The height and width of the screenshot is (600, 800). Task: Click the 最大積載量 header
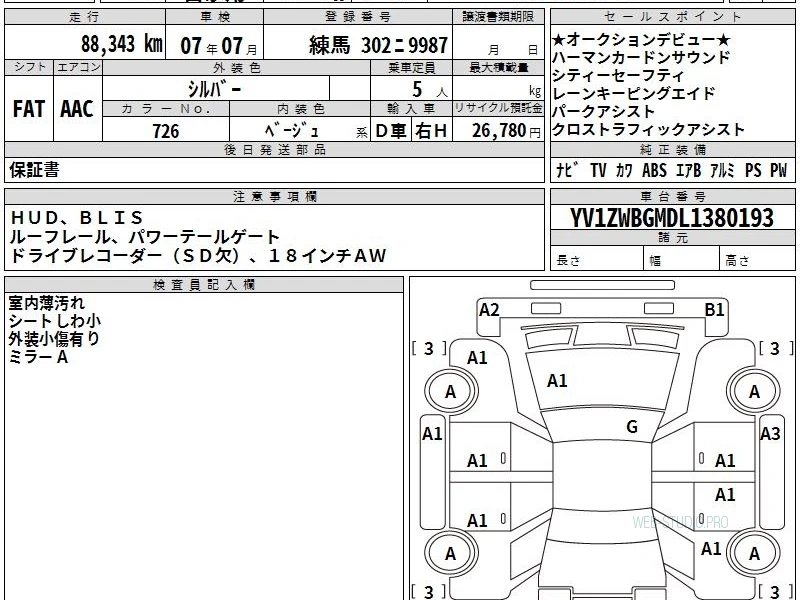498,68
